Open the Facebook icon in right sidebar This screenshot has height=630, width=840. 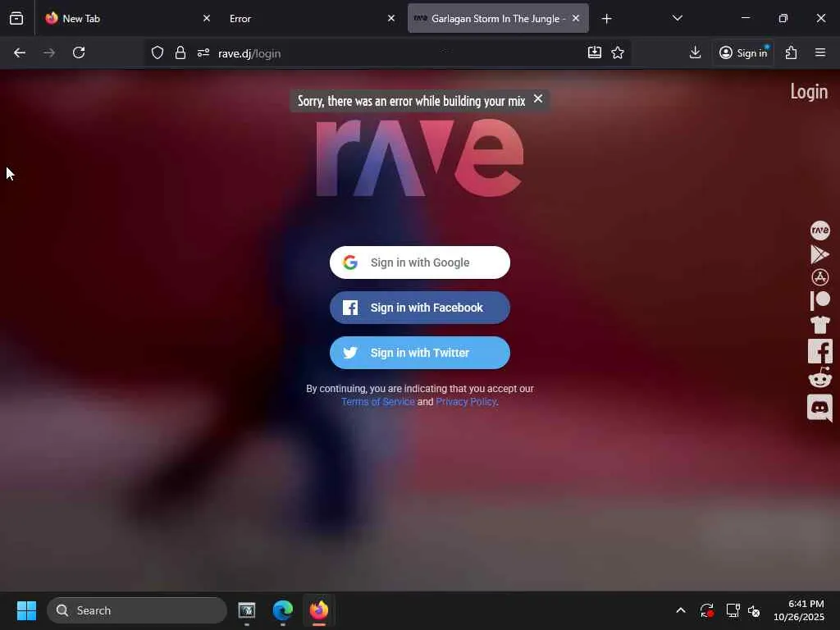coord(819,351)
